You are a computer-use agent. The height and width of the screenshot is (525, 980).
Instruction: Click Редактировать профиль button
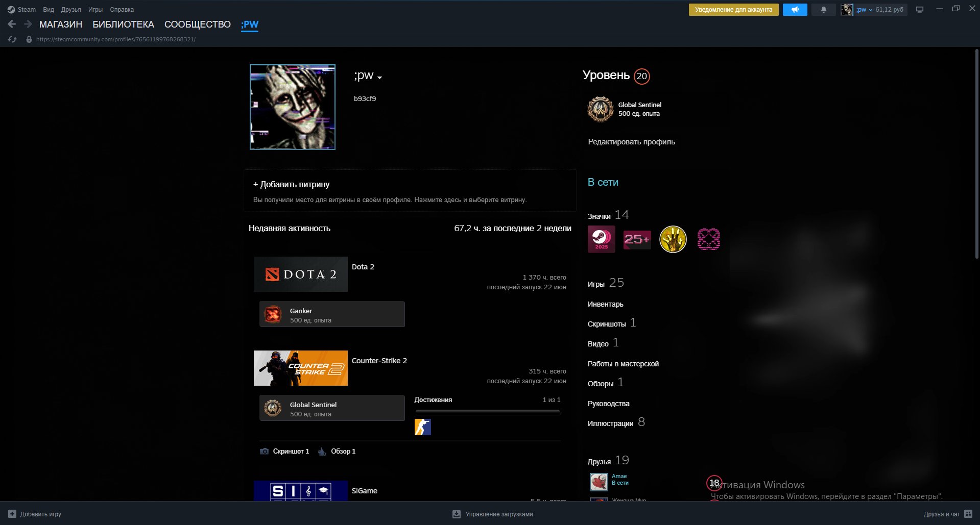point(632,142)
